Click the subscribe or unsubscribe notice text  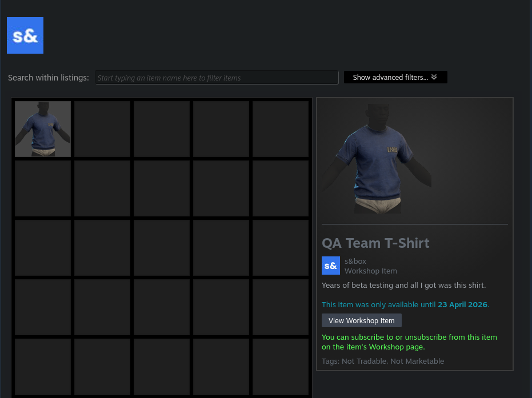click(x=409, y=342)
